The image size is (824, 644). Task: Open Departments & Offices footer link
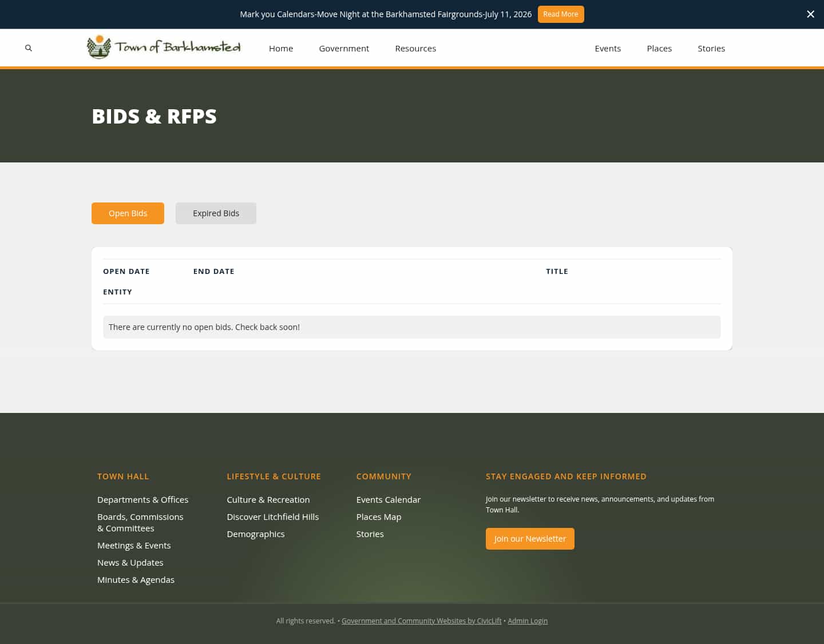[x=142, y=500]
